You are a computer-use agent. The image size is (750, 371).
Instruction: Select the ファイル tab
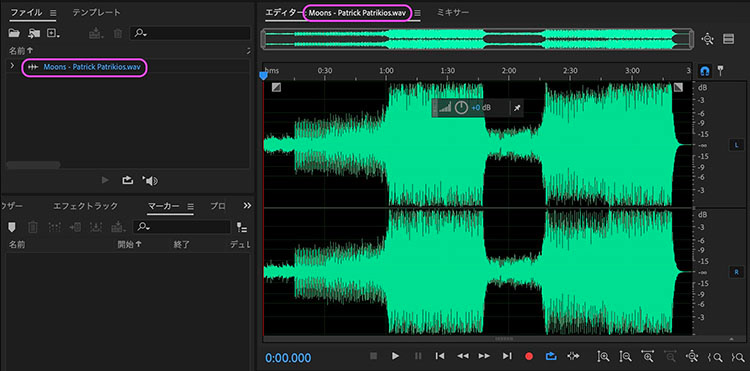(26, 12)
